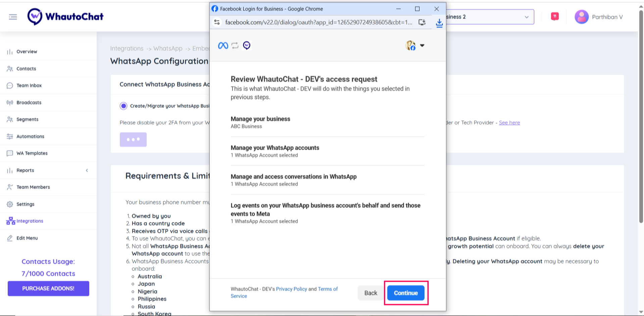
Task: Expand the Reports submenu chevron
Action: click(x=87, y=170)
